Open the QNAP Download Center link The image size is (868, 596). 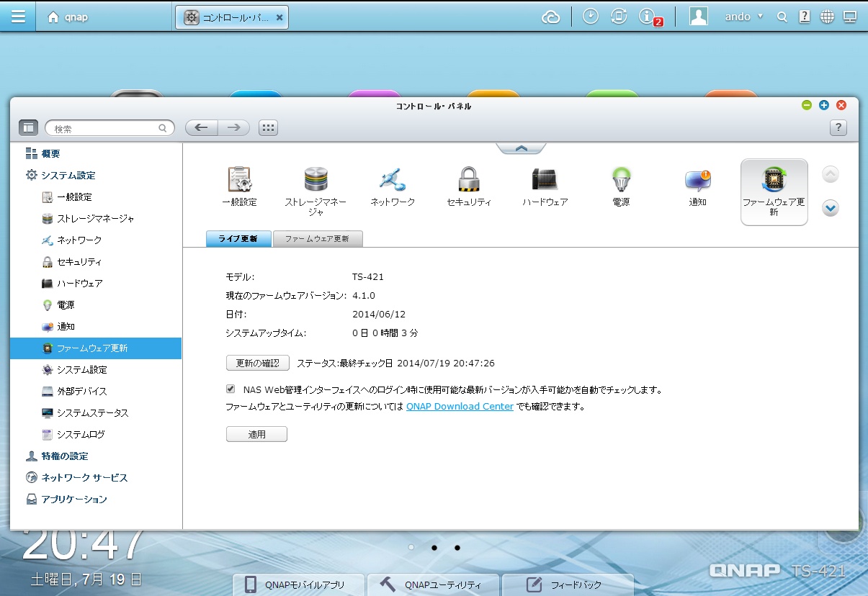pos(460,407)
